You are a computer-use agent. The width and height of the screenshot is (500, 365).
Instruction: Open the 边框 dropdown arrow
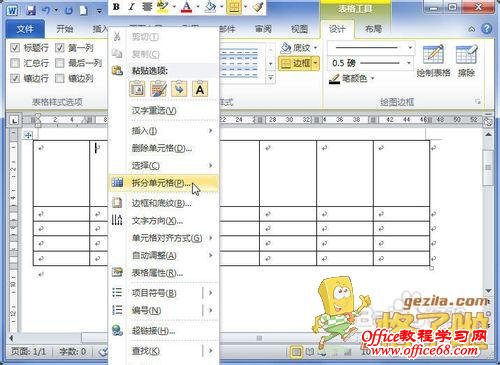pos(316,63)
